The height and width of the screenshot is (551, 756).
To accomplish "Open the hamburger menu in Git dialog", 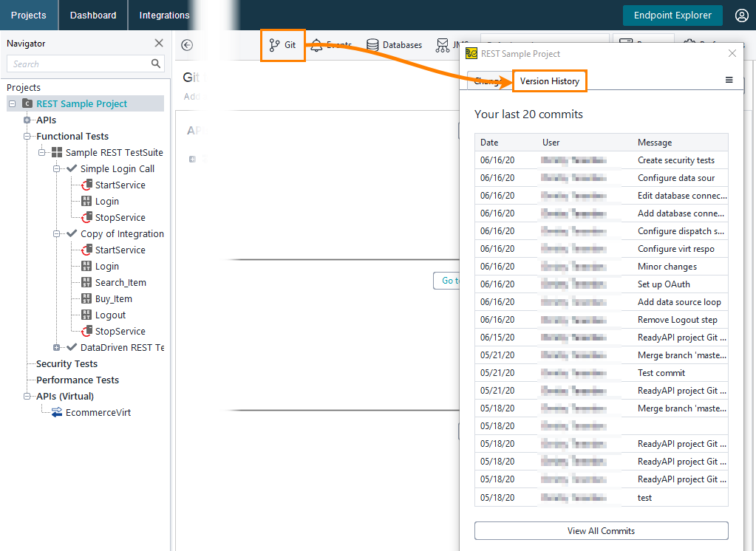I will click(729, 79).
